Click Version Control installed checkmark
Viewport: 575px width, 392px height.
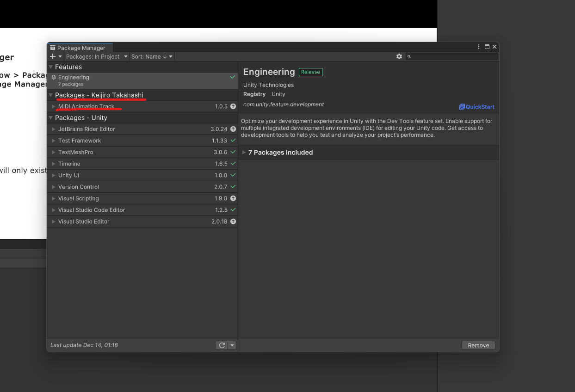point(233,187)
